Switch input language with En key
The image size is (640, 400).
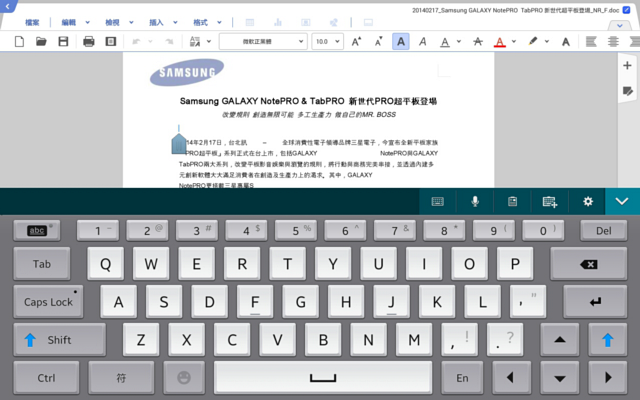462,378
